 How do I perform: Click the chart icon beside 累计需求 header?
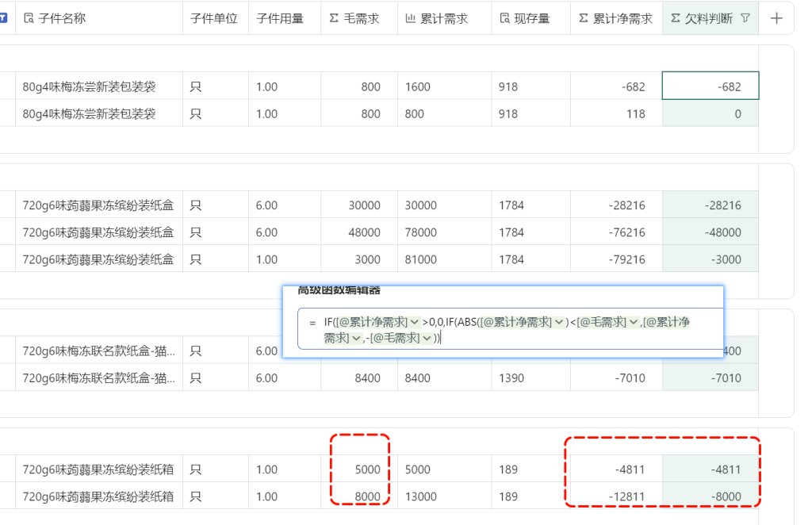(x=410, y=18)
